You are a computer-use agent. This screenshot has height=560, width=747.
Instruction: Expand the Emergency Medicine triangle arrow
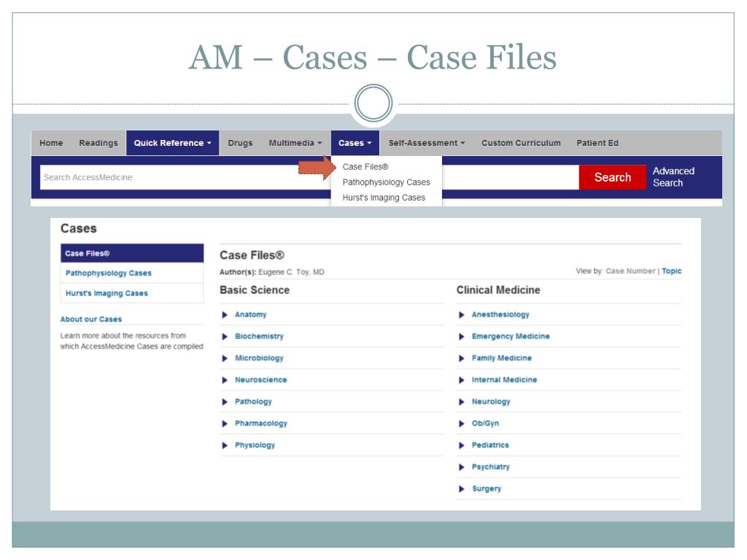pos(462,337)
